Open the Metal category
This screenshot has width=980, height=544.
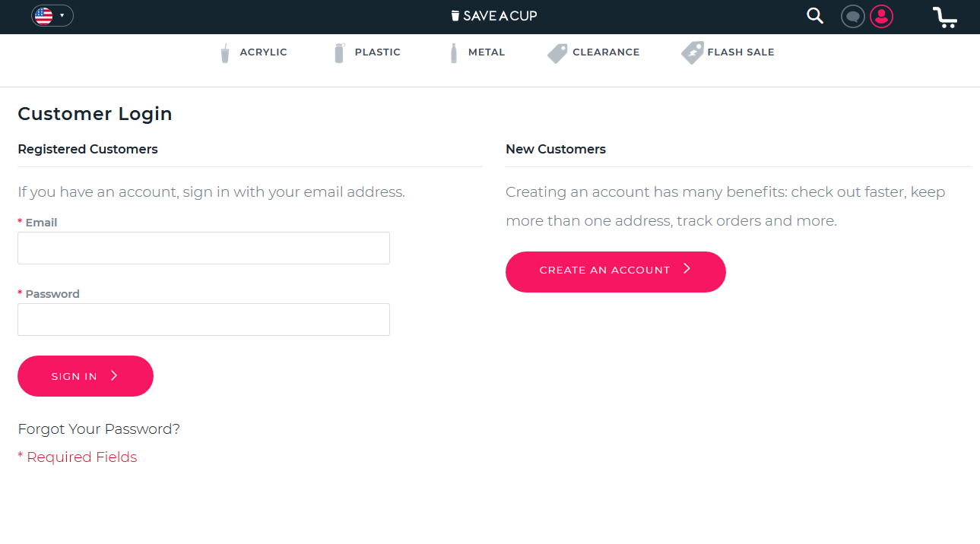(487, 52)
